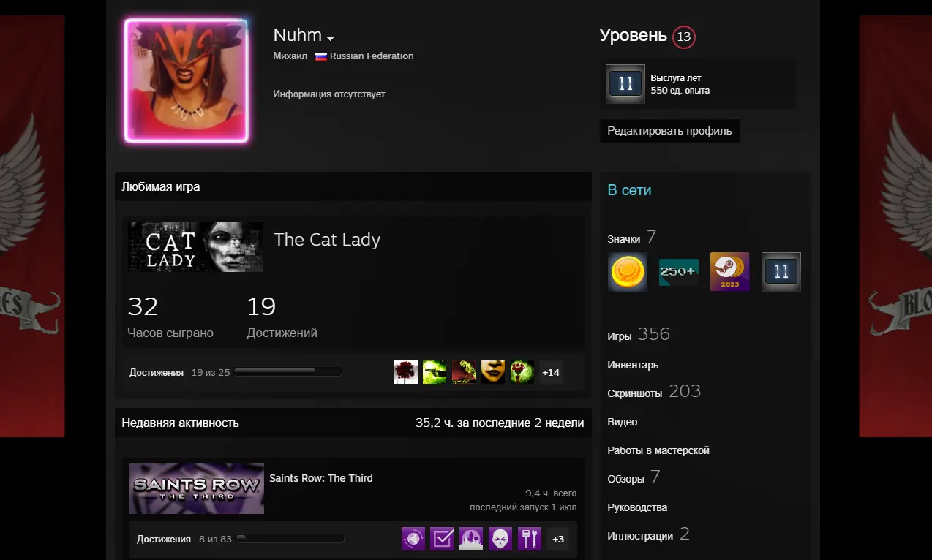The height and width of the screenshot is (560, 932).
Task: Click the 550 ед. опыта text
Action: tap(680, 91)
